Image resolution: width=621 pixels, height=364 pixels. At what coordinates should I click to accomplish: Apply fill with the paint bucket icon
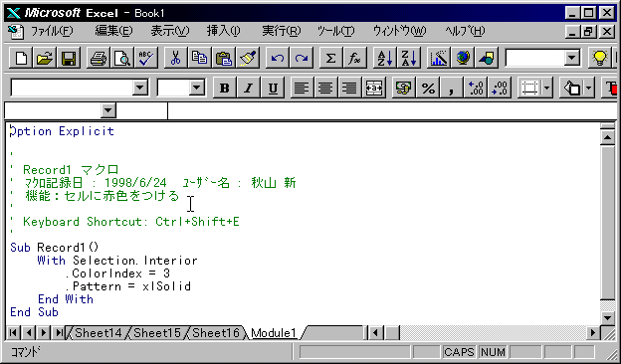(571, 88)
